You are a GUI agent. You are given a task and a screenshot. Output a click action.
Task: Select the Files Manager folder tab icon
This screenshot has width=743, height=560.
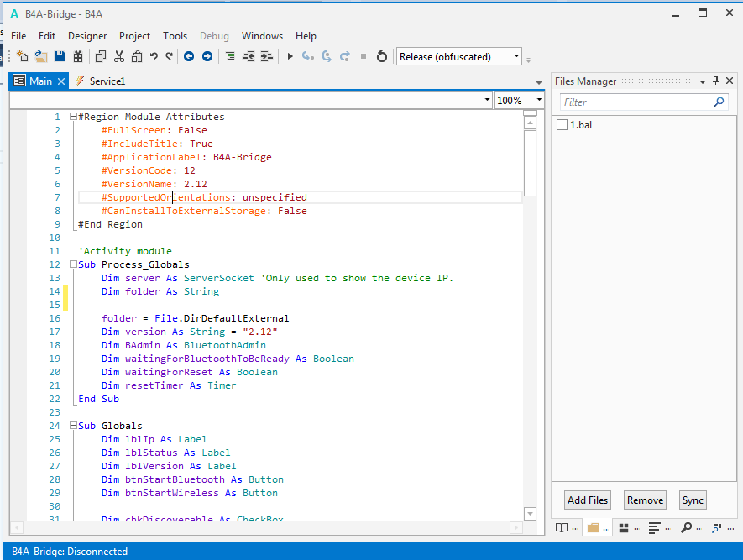point(593,528)
